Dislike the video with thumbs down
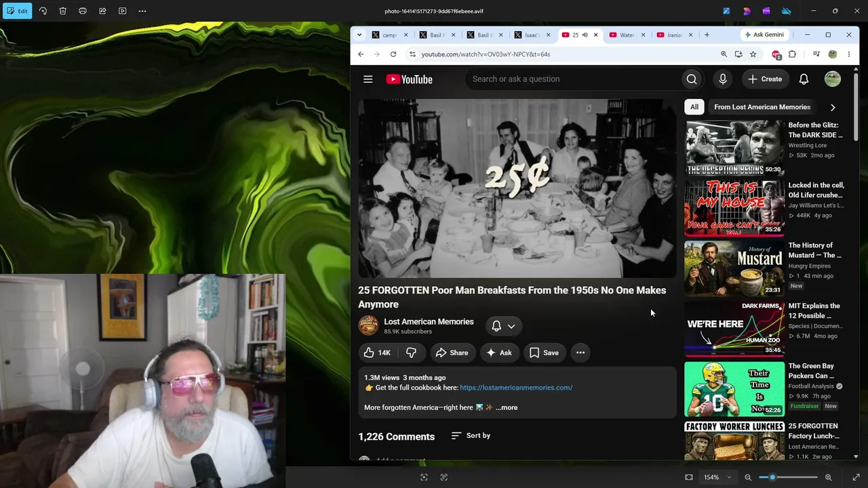The height and width of the screenshot is (488, 868). [x=412, y=352]
